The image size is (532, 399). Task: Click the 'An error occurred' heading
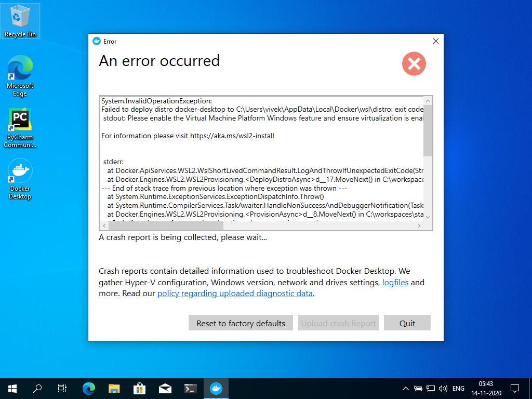tap(159, 61)
